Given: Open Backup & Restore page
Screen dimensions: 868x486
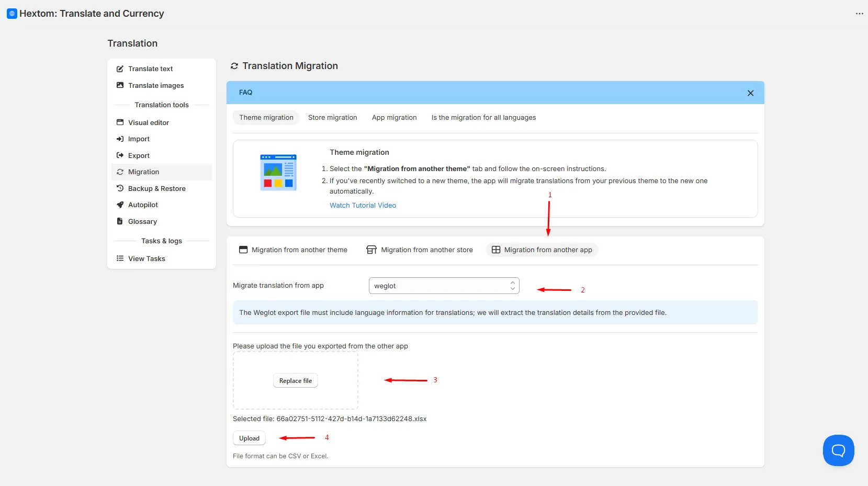Looking at the screenshot, I should (162, 188).
